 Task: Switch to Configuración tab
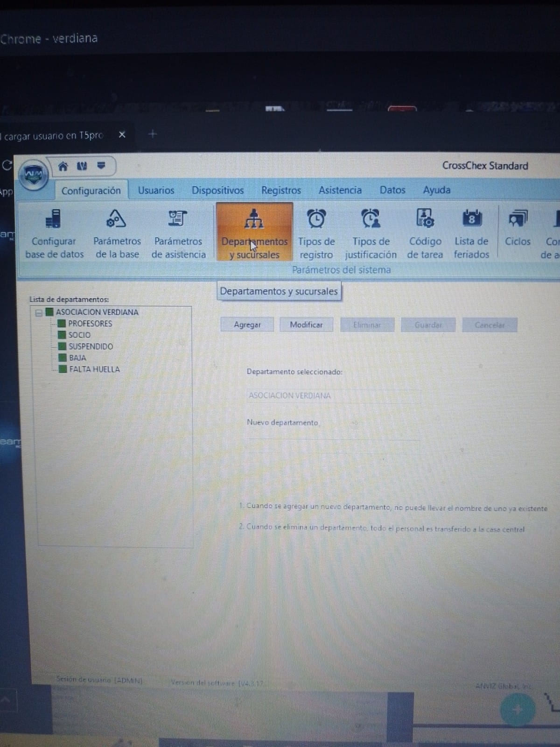tap(91, 190)
